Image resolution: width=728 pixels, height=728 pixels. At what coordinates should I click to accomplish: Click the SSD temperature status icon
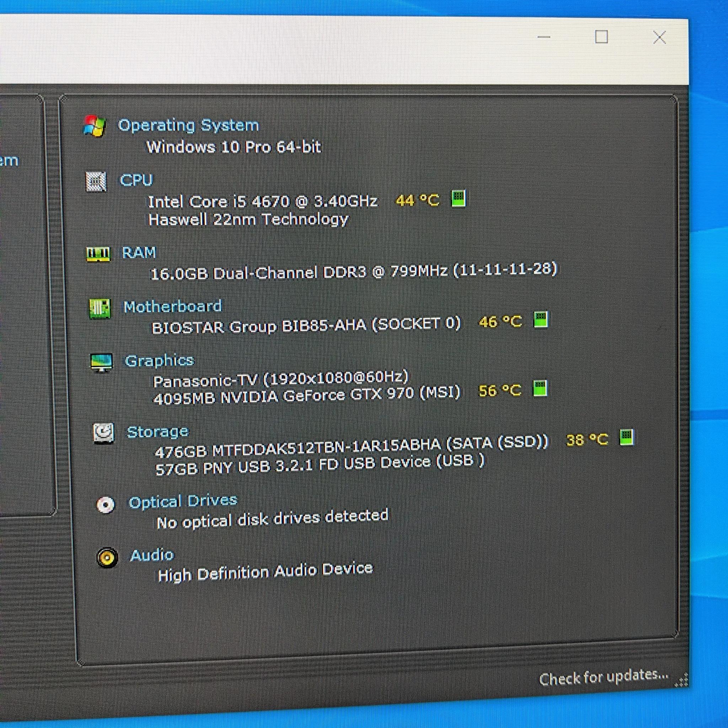[627, 437]
